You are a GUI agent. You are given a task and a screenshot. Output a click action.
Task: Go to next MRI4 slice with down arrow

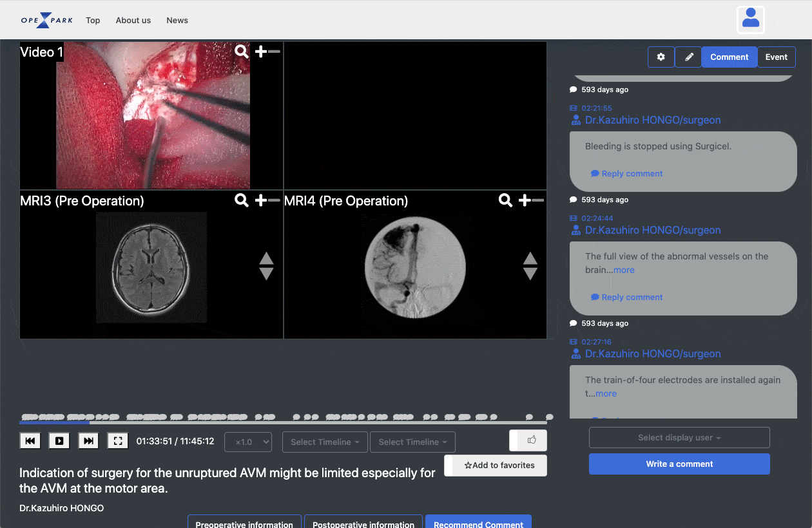pos(530,274)
